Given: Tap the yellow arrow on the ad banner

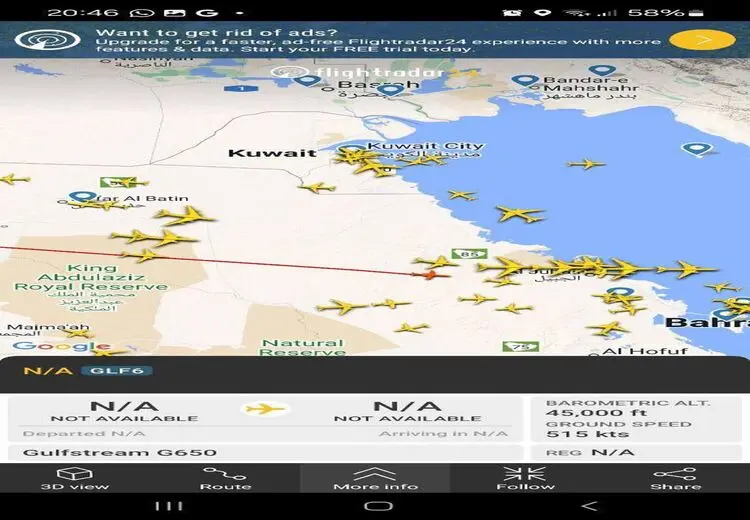Looking at the screenshot, I should (x=702, y=40).
